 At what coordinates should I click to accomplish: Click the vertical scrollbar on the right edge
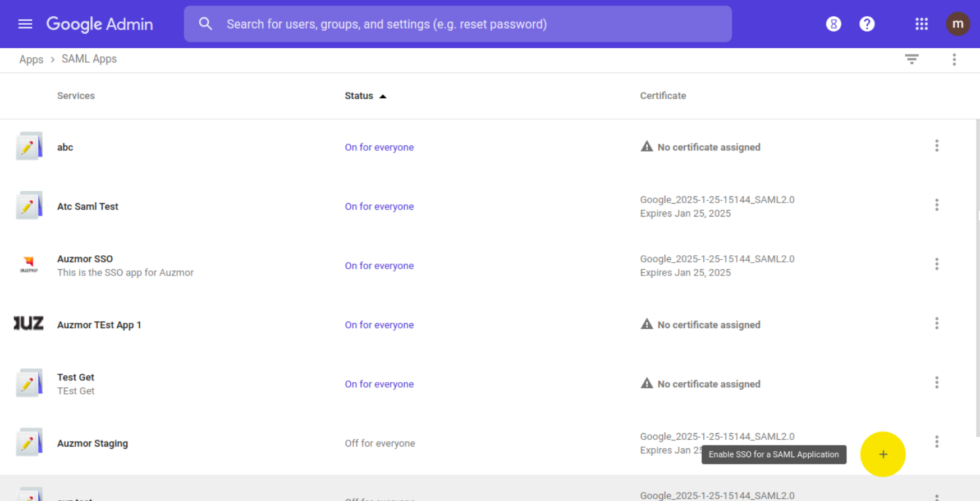[977, 278]
